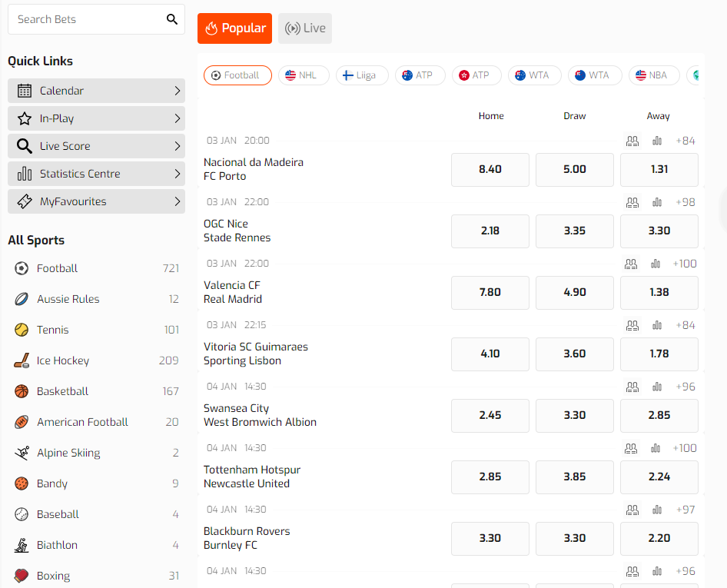Click the Calendar icon in Quick Links
Viewport: 727px width, 588px height.
click(x=25, y=91)
